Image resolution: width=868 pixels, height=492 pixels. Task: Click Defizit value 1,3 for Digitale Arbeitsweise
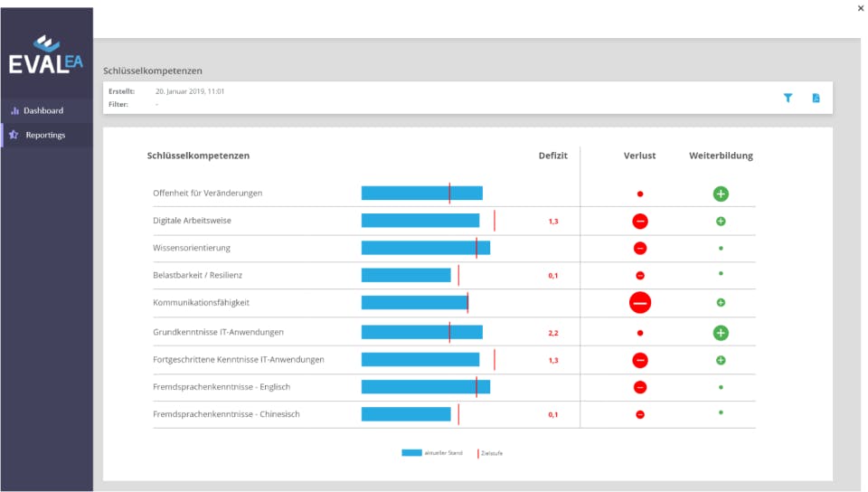point(553,222)
